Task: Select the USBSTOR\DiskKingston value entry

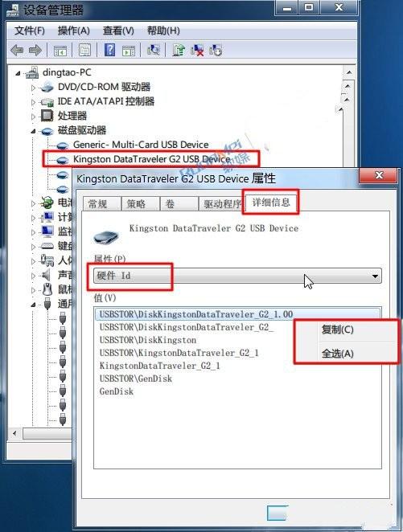Action: [x=148, y=340]
